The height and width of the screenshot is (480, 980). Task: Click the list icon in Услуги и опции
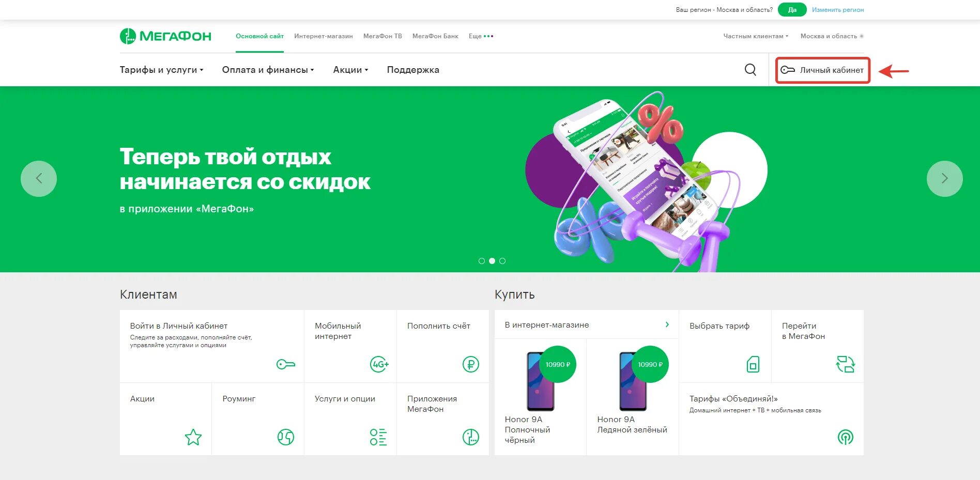click(x=378, y=437)
